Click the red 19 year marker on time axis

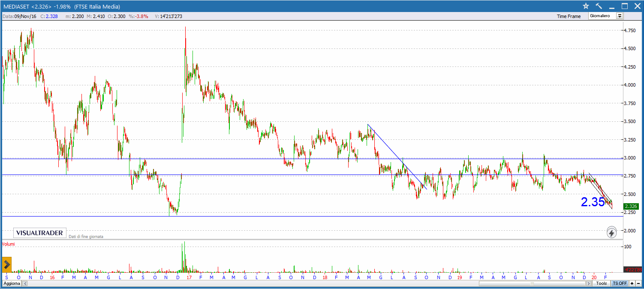460,277
